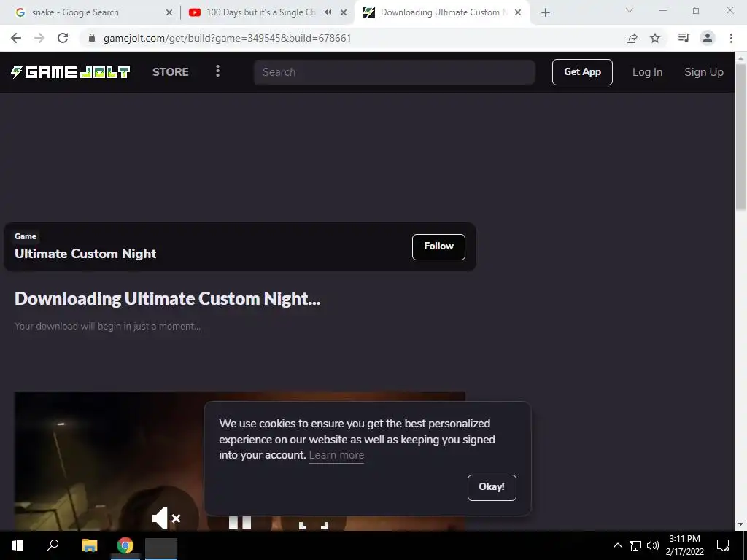The image size is (747, 560).
Task: Open the Windows Start menu
Action: tap(18, 545)
